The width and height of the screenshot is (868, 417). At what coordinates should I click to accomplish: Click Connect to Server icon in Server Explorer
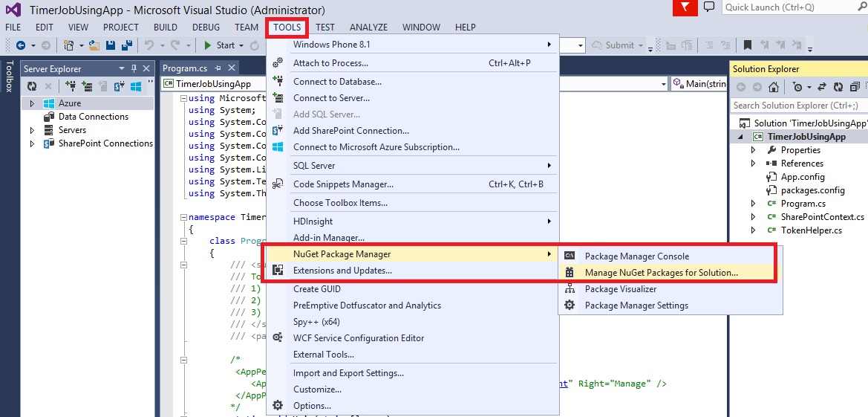[87, 86]
